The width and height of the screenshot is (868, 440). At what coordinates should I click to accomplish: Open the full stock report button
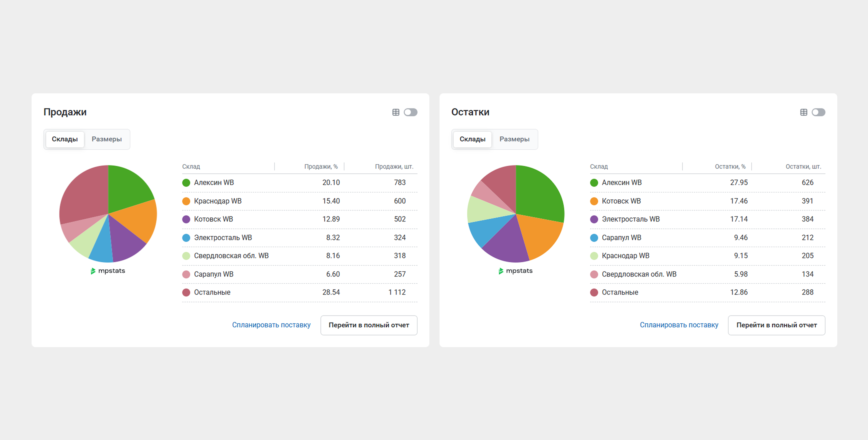click(x=776, y=325)
